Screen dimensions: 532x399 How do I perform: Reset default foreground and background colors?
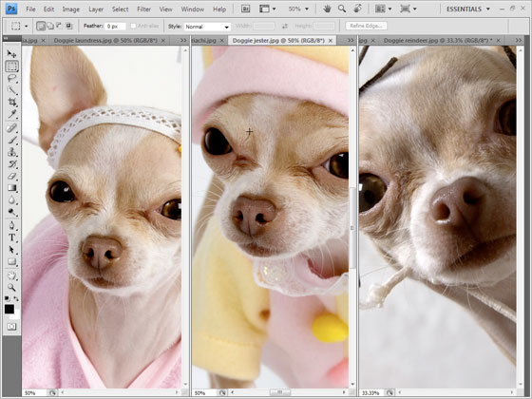click(x=7, y=298)
